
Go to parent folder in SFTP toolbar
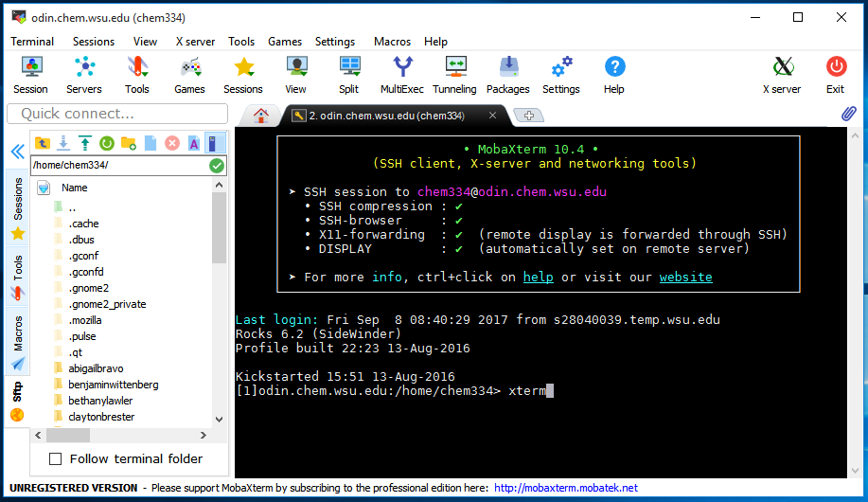tap(43, 143)
